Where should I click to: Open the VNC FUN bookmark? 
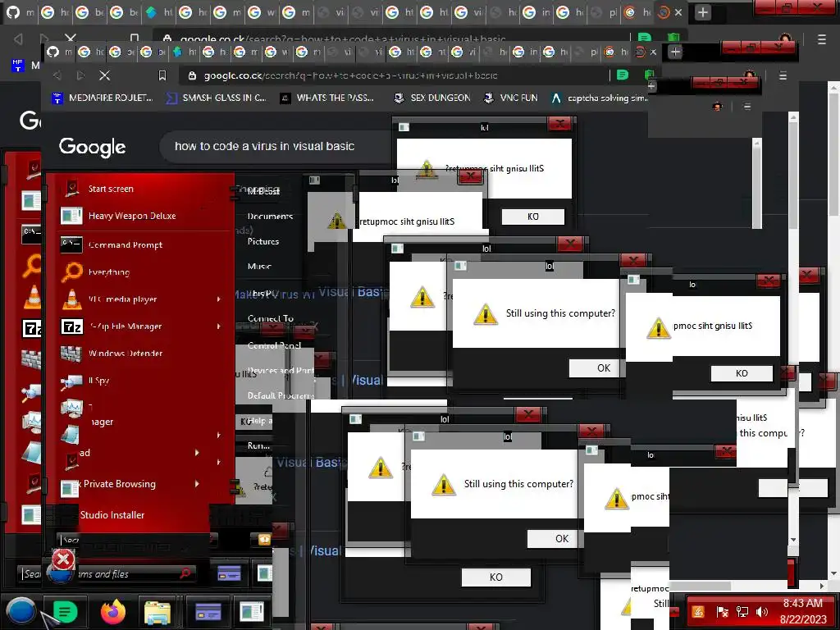point(510,98)
